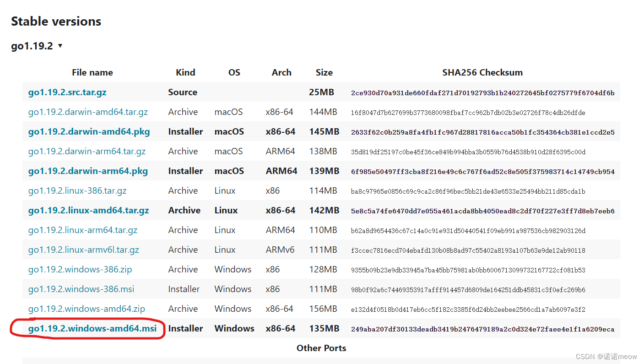644x364 pixels.
Task: Click the 145MB size value
Action: (x=324, y=131)
